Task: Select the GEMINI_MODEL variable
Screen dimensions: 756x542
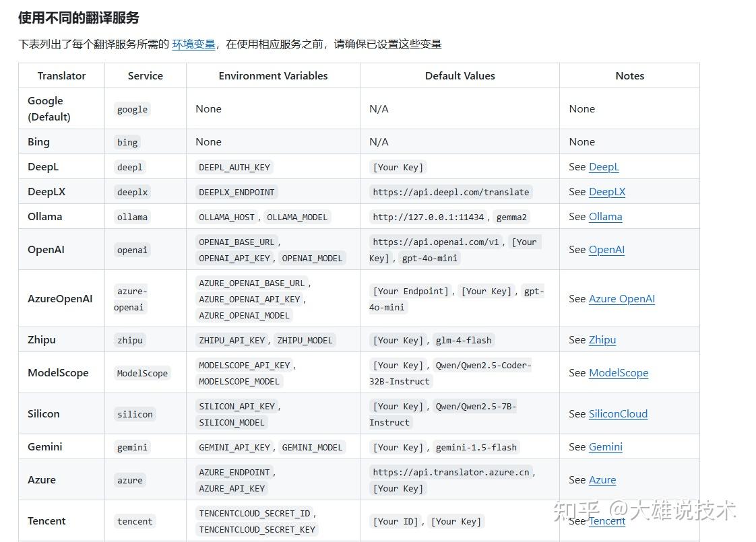Action: coord(312,448)
